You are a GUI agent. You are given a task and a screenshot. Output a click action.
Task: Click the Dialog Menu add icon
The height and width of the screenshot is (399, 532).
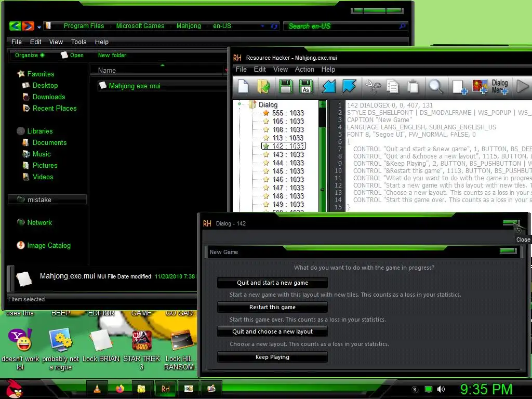pyautogui.click(x=500, y=87)
